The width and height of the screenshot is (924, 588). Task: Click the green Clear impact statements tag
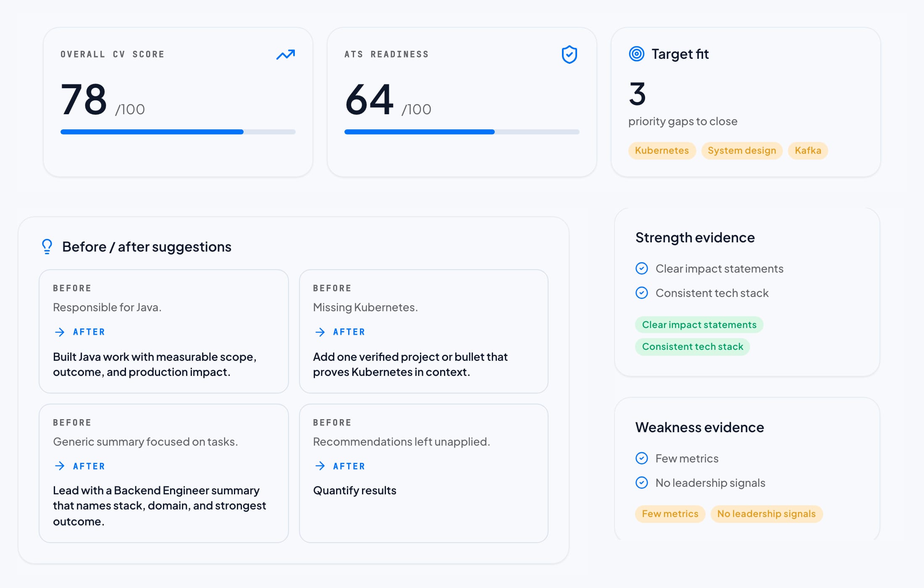pyautogui.click(x=699, y=325)
